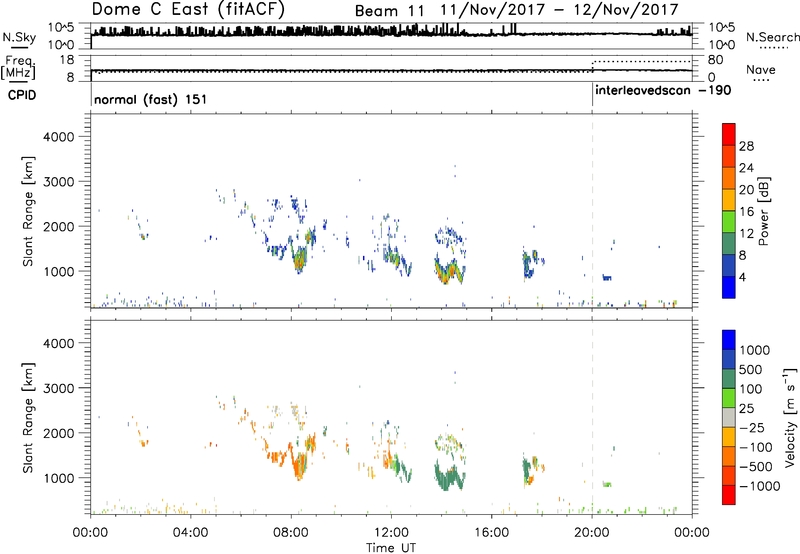Image resolution: width=800 pixels, height=554 pixels.
Task: Click the 'N.Sky' legend label
Action: pos(19,37)
